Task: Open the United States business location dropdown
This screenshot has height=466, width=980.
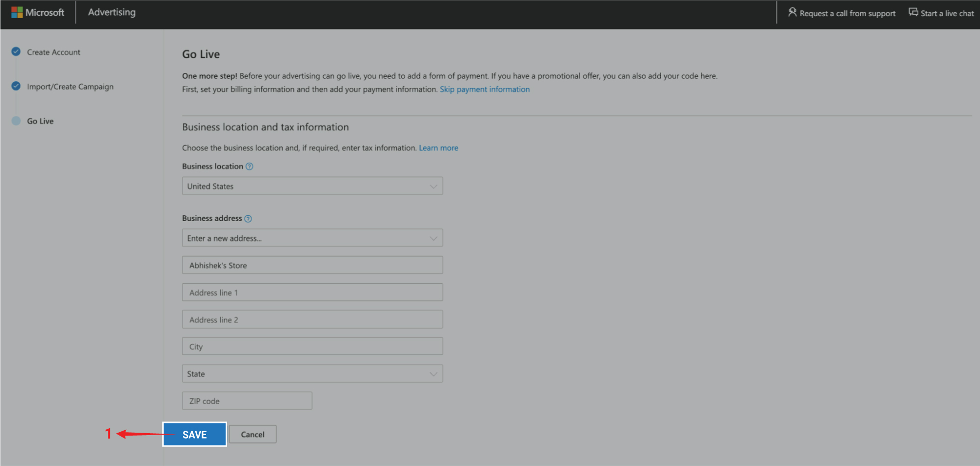Action: point(312,186)
